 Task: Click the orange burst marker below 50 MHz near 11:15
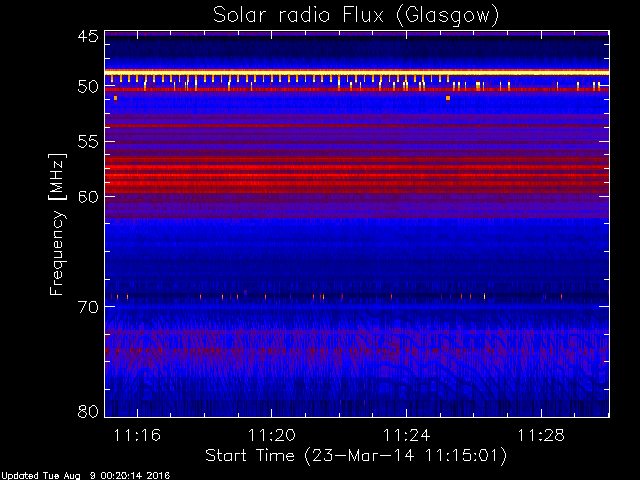coord(116,98)
